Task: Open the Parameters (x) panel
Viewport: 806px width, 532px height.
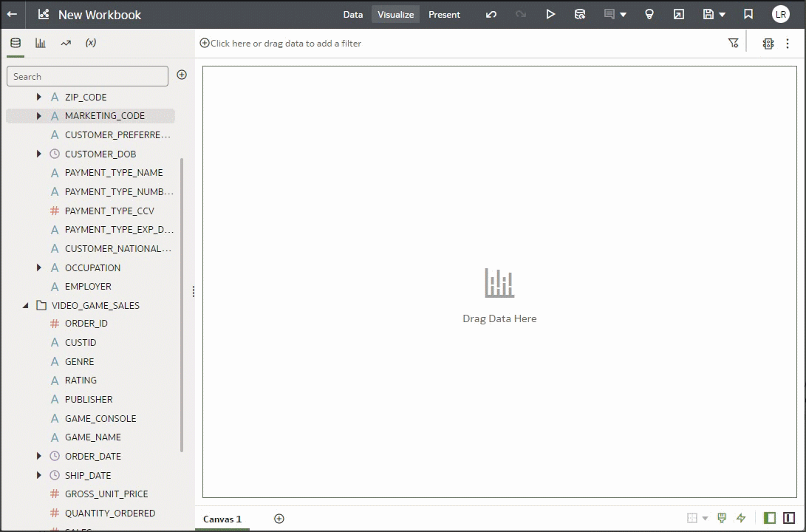Action: point(90,43)
